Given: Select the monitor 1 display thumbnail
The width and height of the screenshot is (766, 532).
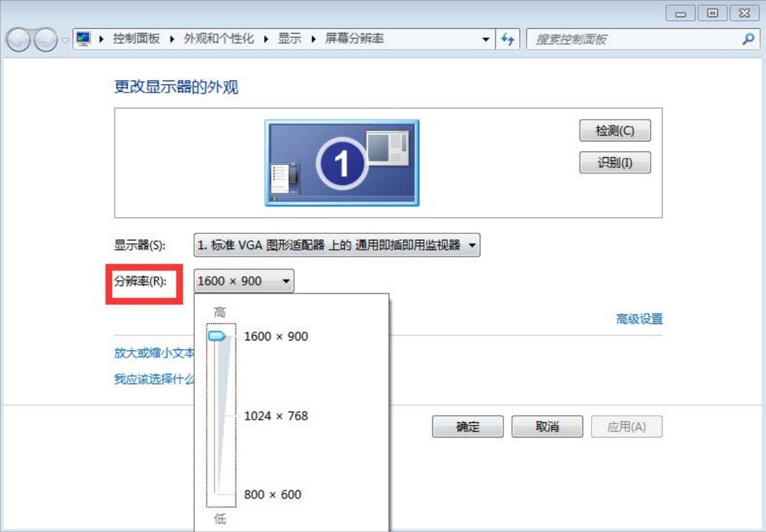Looking at the screenshot, I should click(x=341, y=163).
